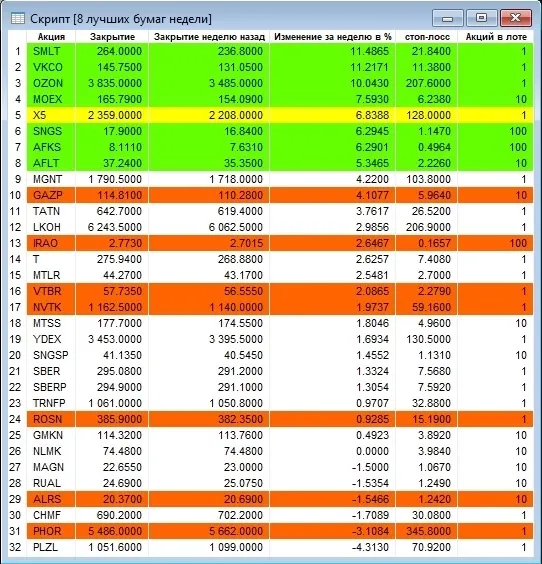Click PLZL weekly change -4.3130

coord(333,547)
